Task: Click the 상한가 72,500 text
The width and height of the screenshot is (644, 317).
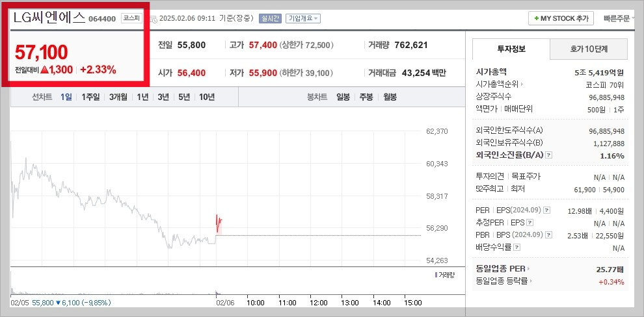Action: pyautogui.click(x=306, y=45)
